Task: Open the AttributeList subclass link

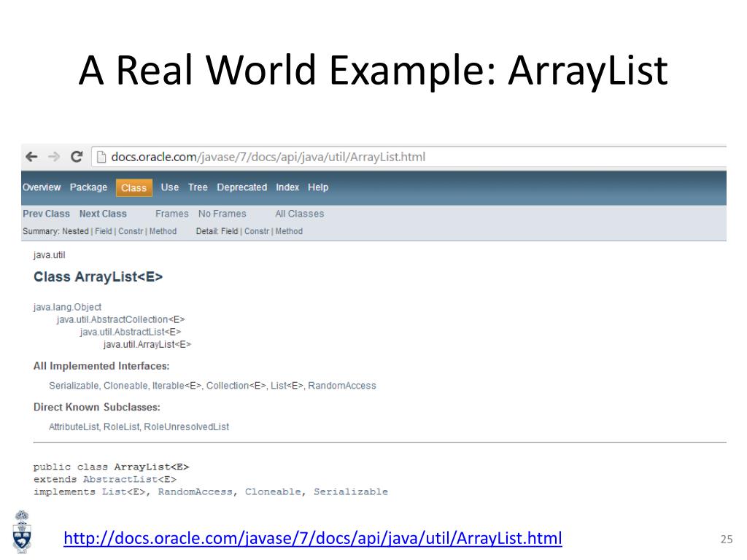Action: [74, 427]
